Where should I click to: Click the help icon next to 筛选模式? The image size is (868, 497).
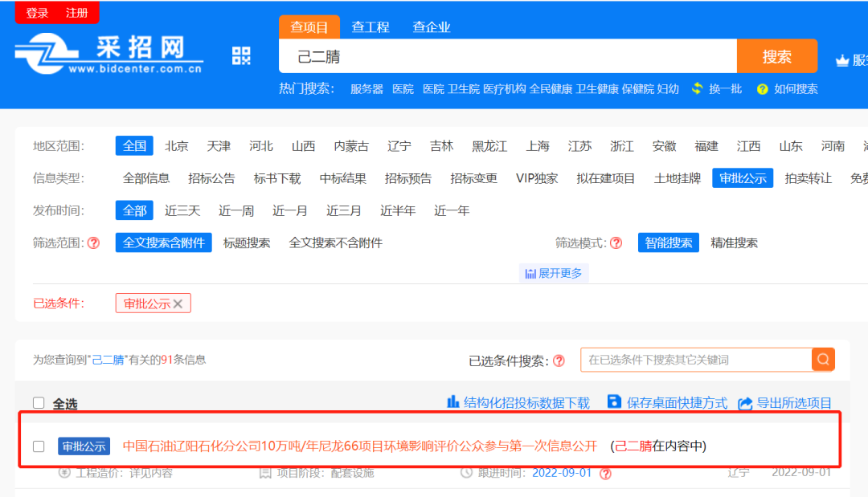tap(616, 243)
